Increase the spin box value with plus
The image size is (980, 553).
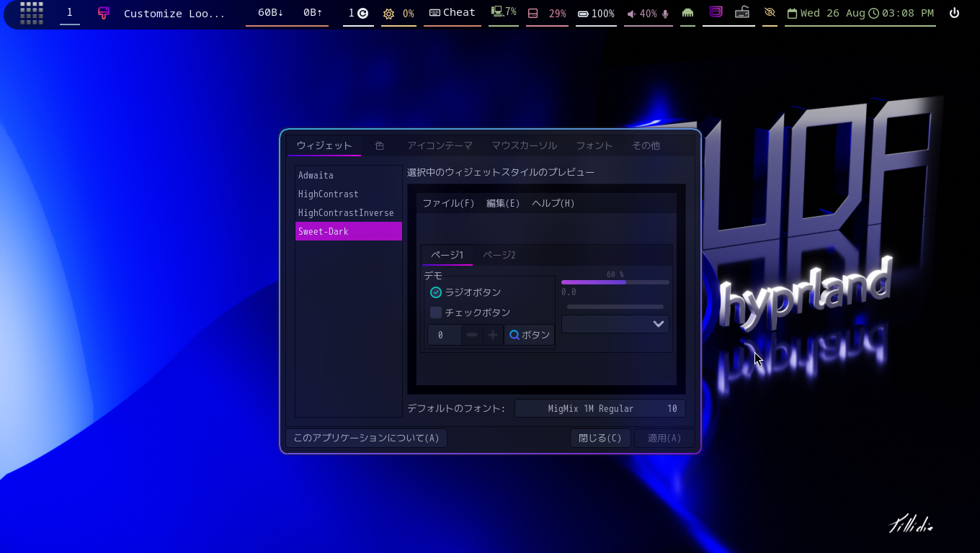(x=493, y=335)
